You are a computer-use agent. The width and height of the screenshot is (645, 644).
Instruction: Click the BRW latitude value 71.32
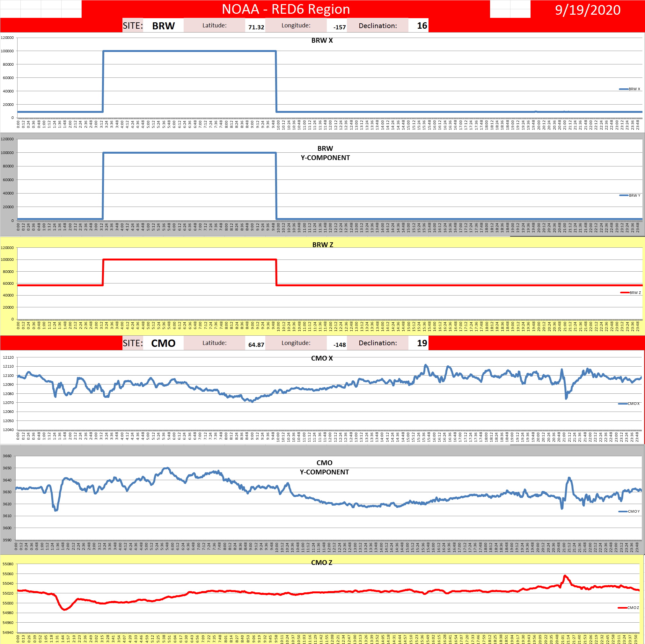(x=256, y=27)
